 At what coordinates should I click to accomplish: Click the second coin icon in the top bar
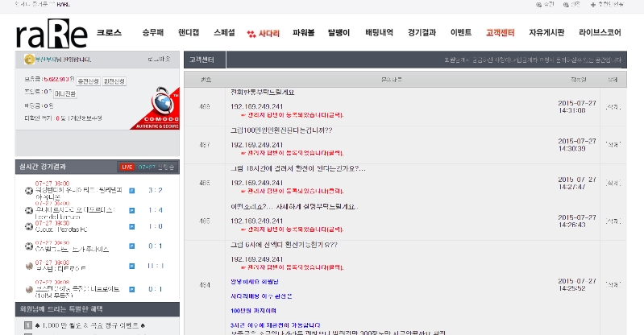[566, 5]
